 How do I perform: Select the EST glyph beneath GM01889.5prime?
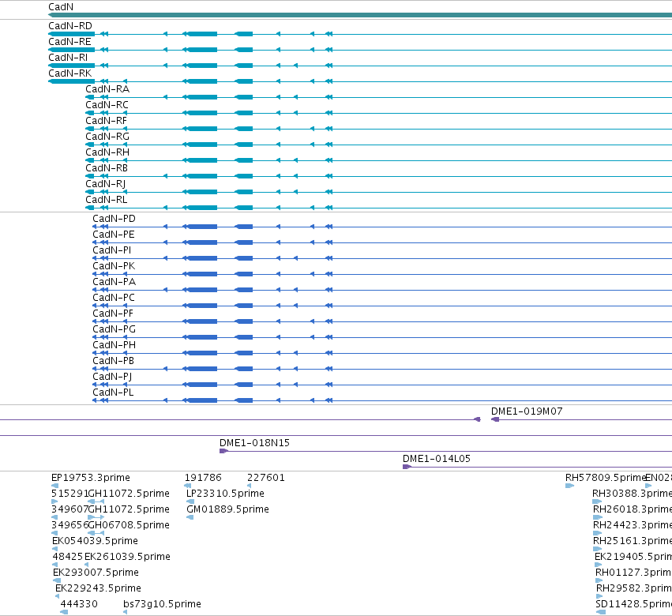click(190, 517)
